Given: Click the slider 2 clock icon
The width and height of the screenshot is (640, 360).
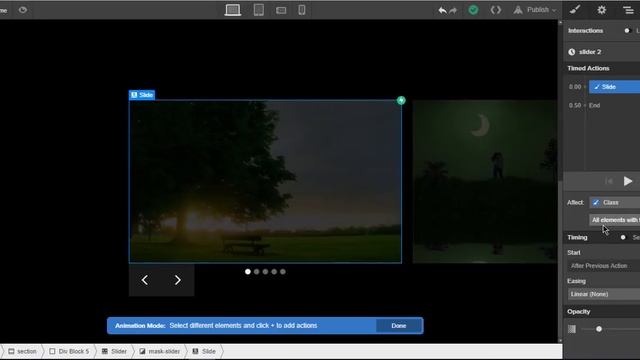Looking at the screenshot, I should (572, 52).
